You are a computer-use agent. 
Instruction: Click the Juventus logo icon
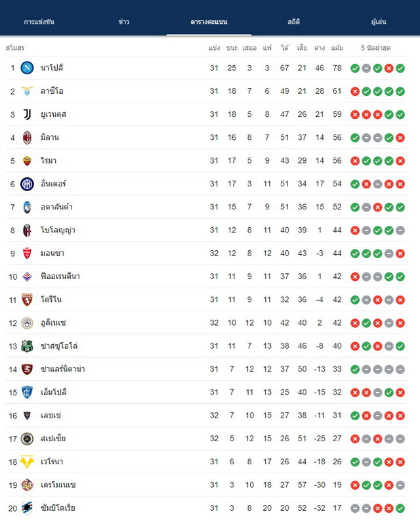point(27,114)
